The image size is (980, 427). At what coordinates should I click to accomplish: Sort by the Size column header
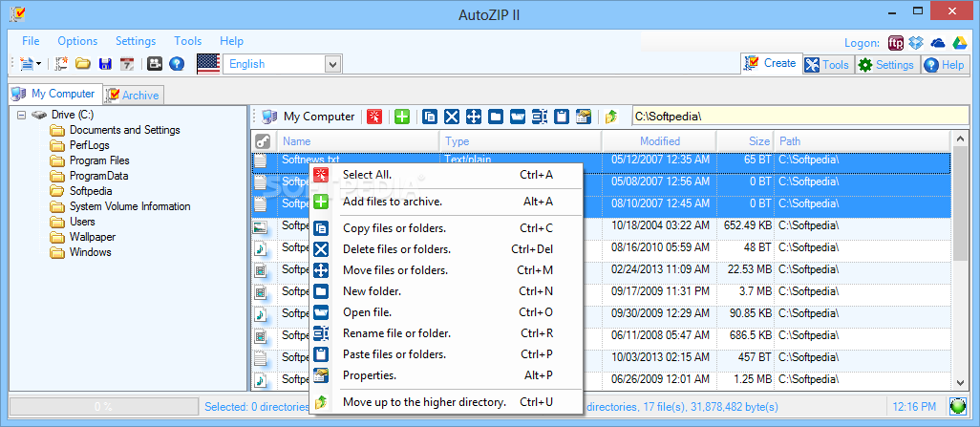pyautogui.click(x=745, y=141)
